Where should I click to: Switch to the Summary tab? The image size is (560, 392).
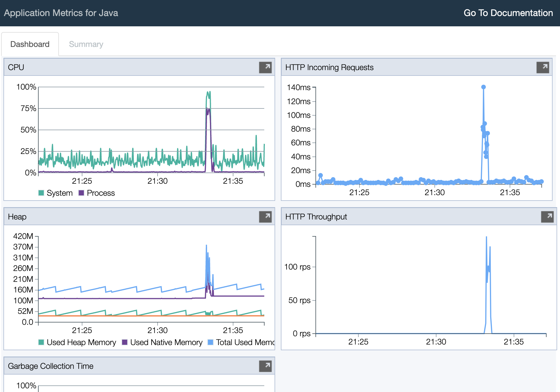point(86,44)
